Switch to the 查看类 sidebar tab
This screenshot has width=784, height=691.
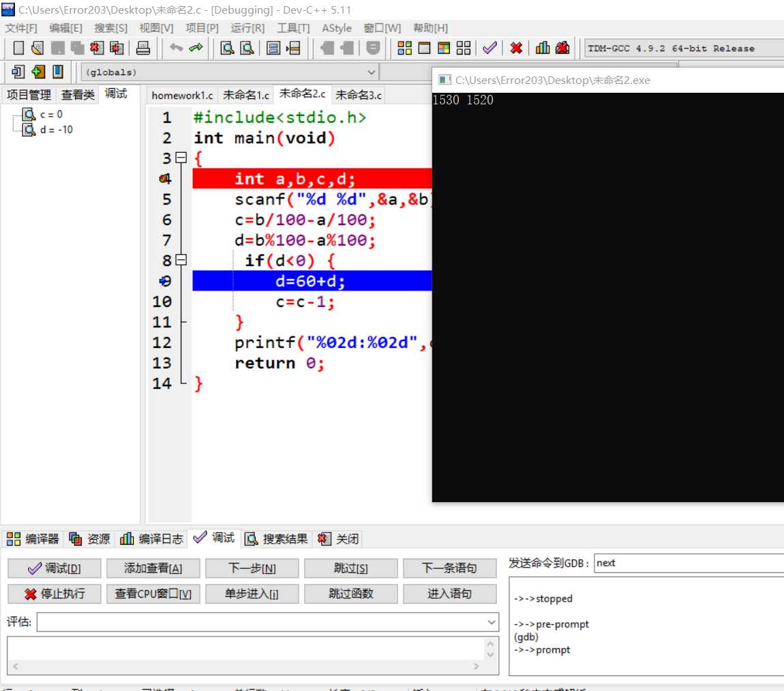pyautogui.click(x=78, y=95)
